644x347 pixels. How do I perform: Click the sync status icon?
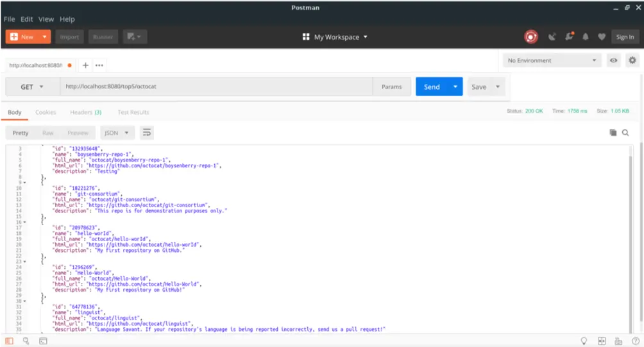[x=531, y=37]
